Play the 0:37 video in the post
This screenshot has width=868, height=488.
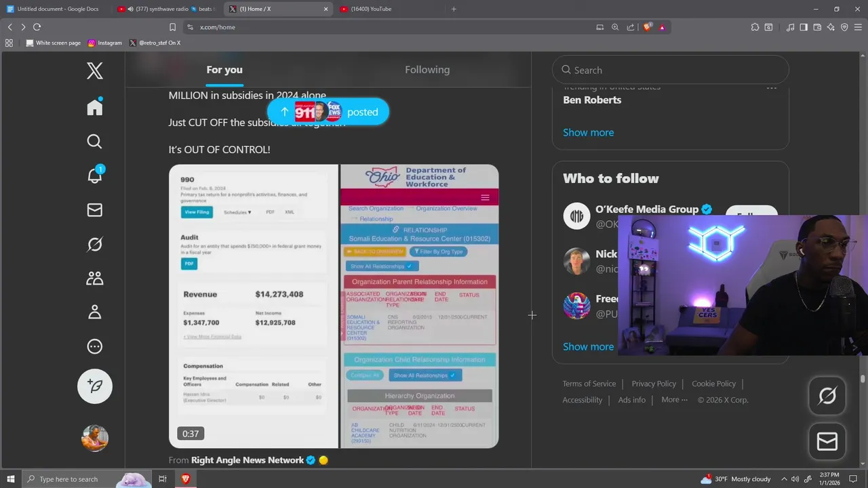[x=334, y=306]
